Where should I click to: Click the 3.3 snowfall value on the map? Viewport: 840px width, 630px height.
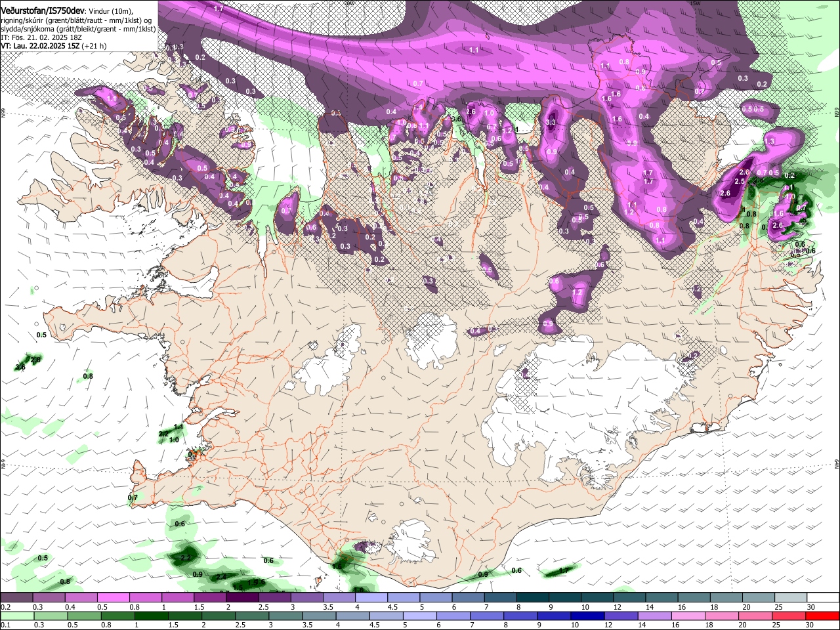(x=550, y=122)
